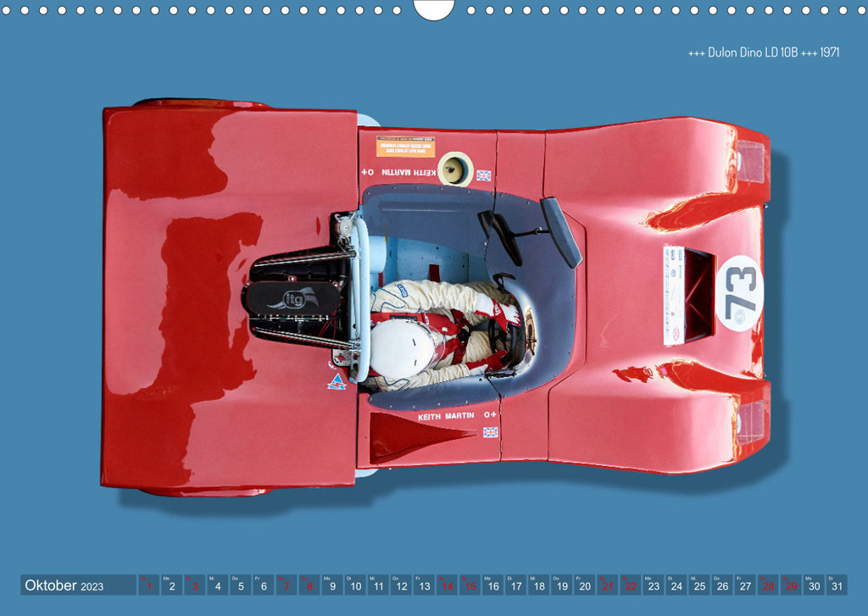Click the half-circle hanging hole at the top
Image resolution: width=868 pixels, height=616 pixels.
(434, 8)
